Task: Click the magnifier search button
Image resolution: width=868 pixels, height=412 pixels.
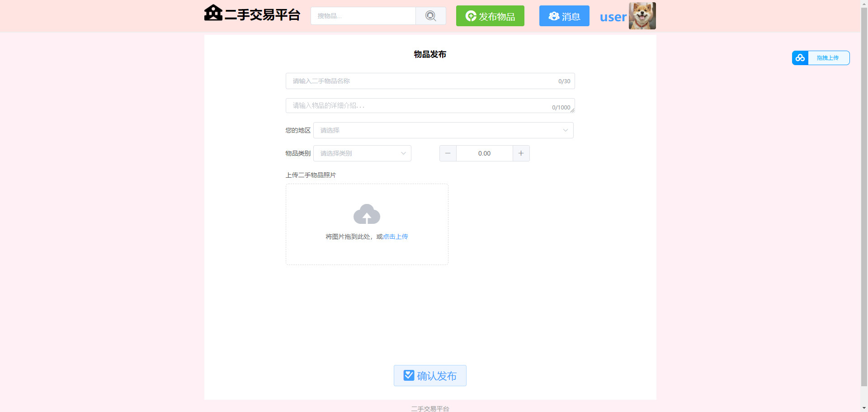Action: point(431,16)
